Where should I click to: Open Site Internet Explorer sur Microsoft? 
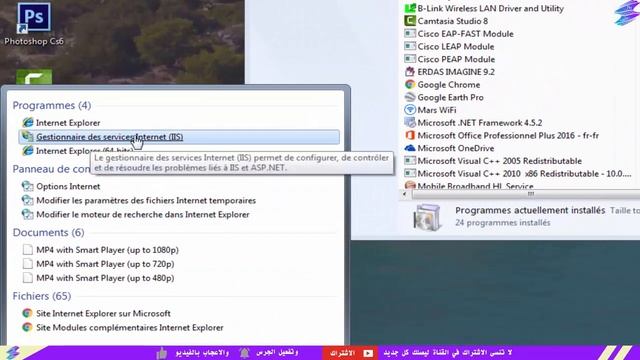pyautogui.click(x=103, y=313)
